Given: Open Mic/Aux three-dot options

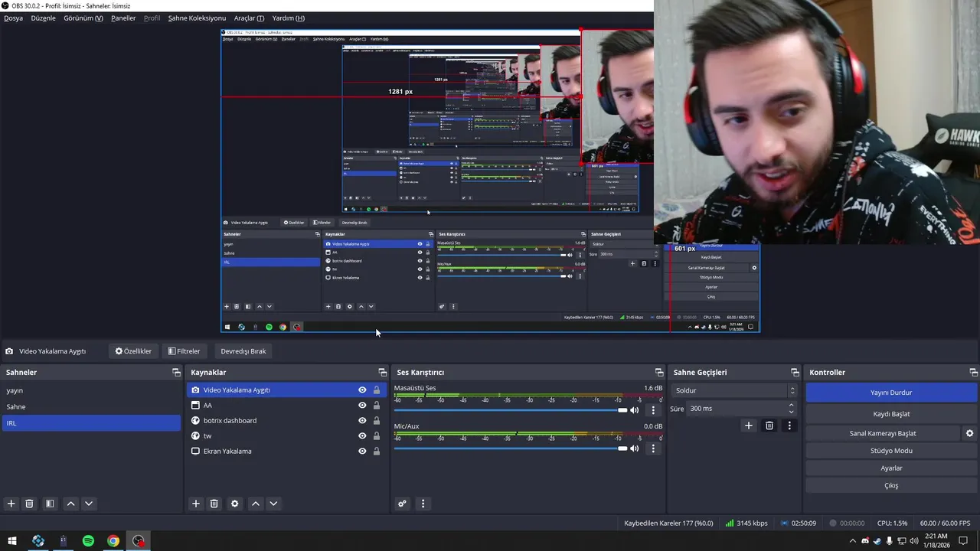Looking at the screenshot, I should point(653,448).
